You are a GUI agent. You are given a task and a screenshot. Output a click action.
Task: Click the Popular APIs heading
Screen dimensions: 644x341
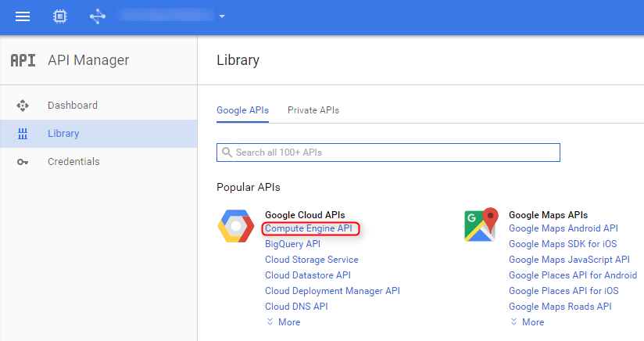(248, 188)
